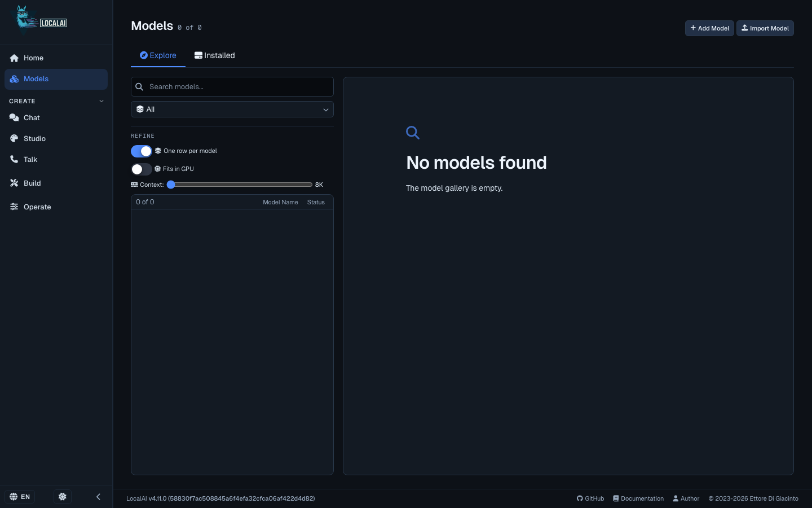Click the Add Model button
The image size is (812, 508).
(x=709, y=28)
